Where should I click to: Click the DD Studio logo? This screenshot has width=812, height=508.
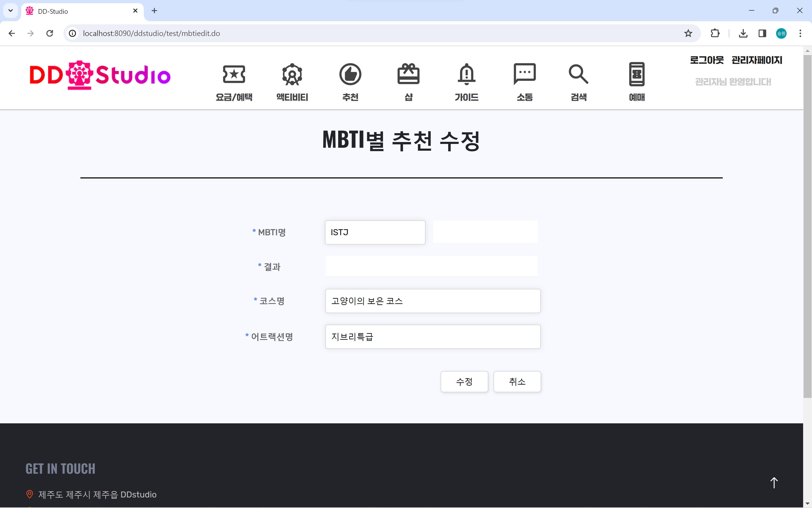point(100,75)
